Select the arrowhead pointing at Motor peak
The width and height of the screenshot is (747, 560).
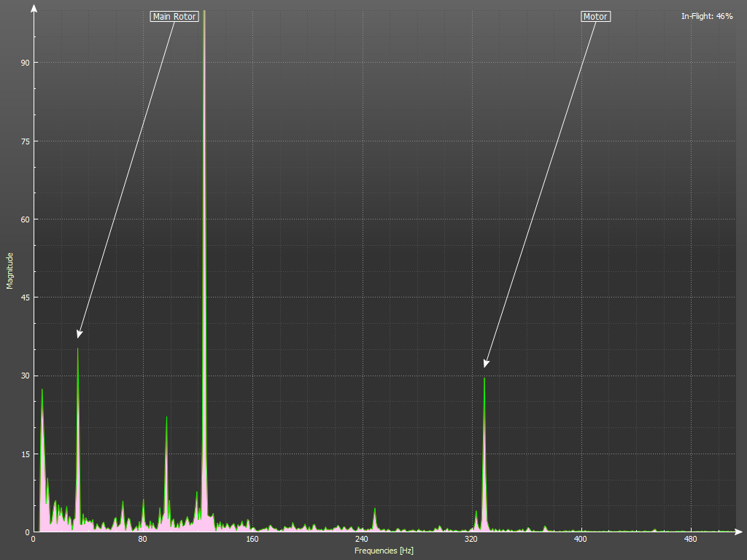[486, 363]
